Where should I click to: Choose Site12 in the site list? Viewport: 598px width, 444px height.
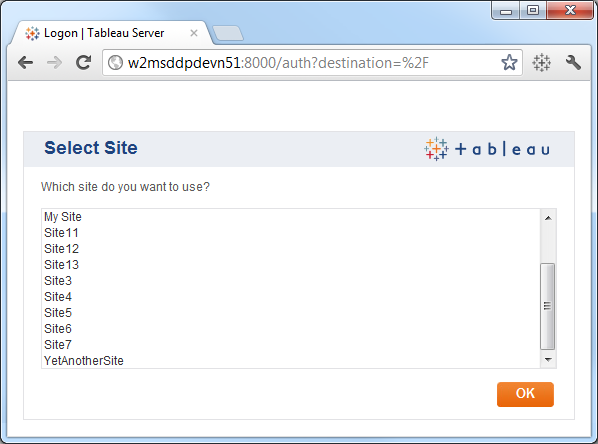coord(291,249)
